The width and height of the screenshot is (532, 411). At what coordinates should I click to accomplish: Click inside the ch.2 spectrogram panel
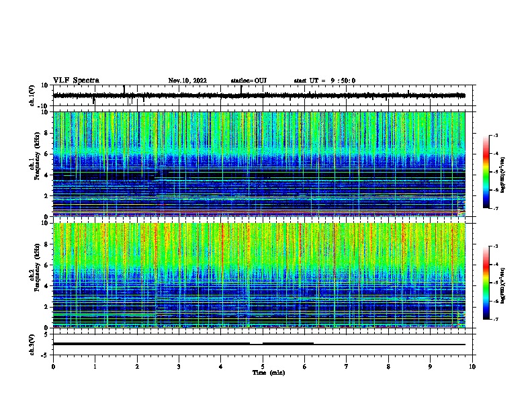pyautogui.click(x=259, y=275)
